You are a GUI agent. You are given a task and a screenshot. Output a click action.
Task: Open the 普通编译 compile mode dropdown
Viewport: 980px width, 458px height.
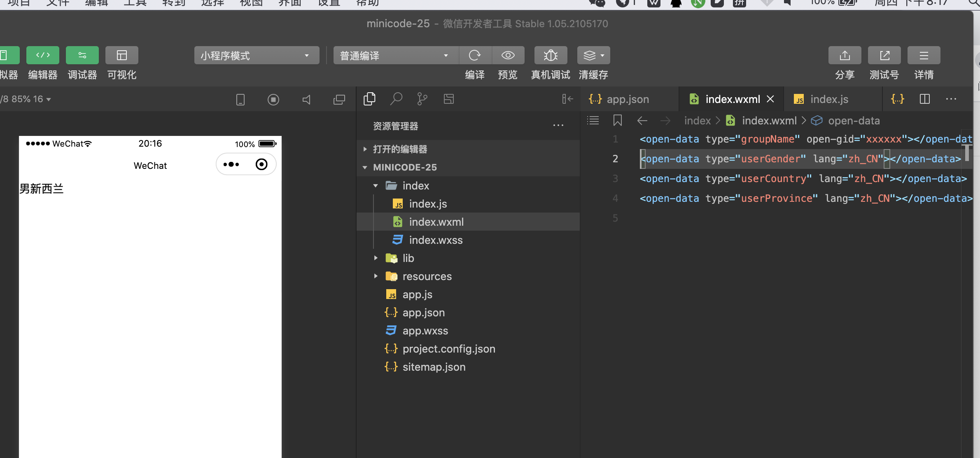[394, 55]
